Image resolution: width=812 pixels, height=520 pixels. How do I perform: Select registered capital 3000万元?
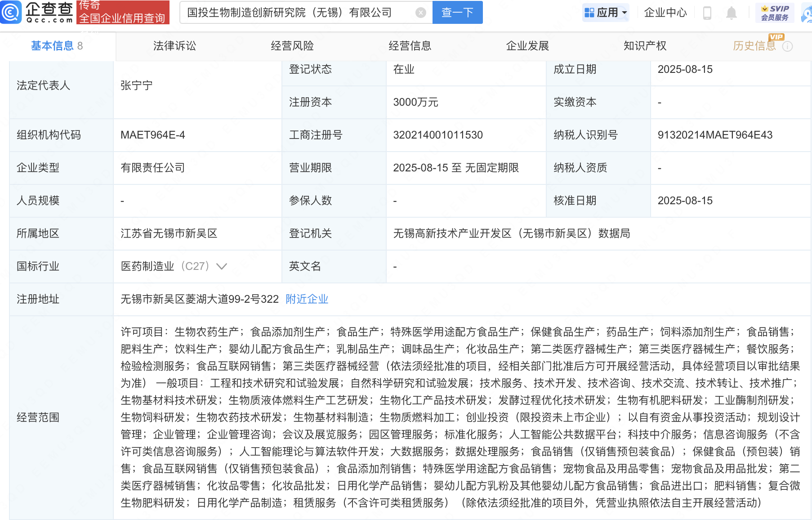(415, 102)
